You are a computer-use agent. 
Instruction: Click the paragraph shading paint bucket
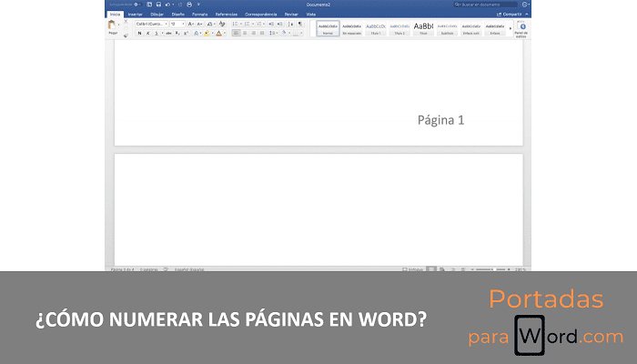(x=284, y=33)
